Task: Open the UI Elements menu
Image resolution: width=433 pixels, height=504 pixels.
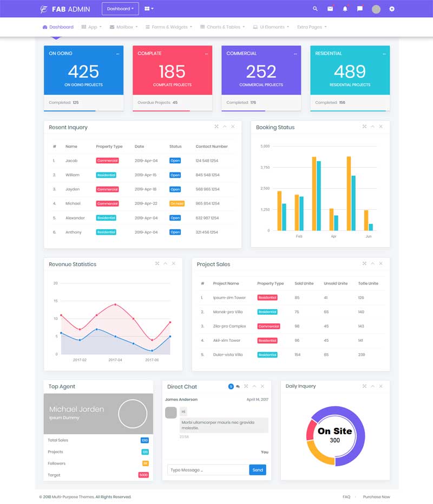Action: (271, 27)
